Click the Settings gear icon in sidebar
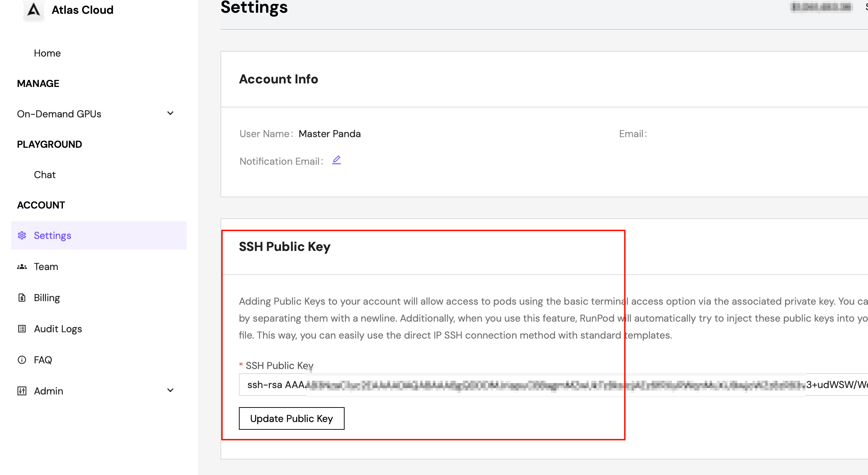This screenshot has width=868, height=475. [x=22, y=235]
